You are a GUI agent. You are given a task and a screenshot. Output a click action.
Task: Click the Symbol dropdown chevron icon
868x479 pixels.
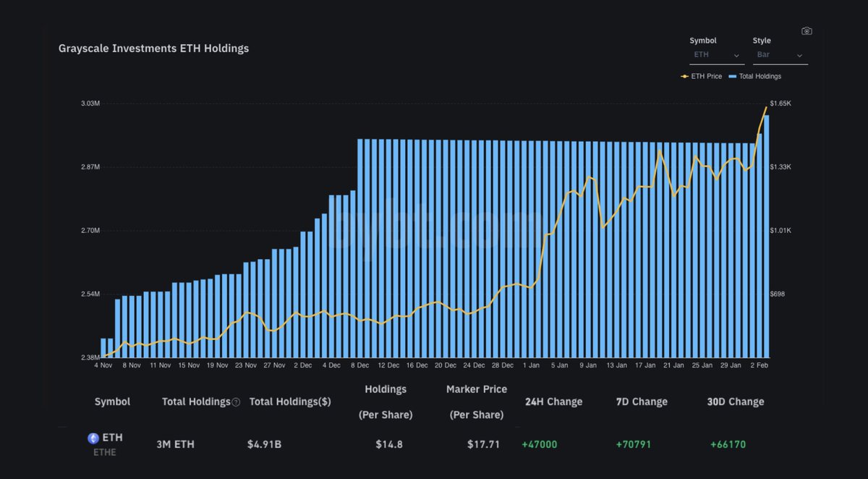click(x=737, y=56)
